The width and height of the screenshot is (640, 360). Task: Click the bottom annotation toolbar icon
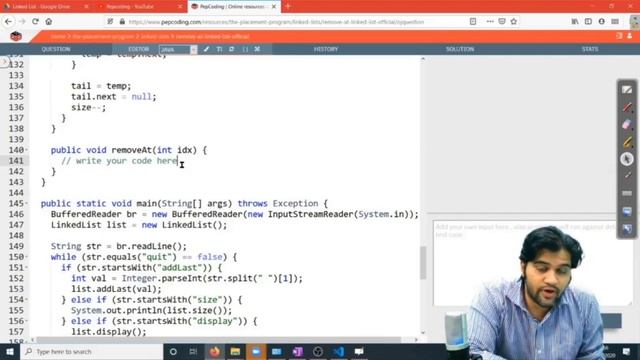pos(627,229)
